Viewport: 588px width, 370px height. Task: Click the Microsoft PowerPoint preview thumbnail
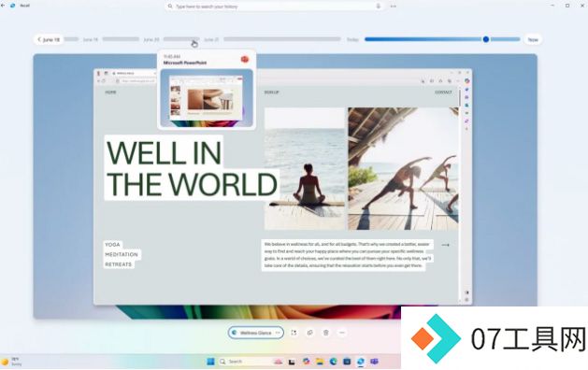point(207,98)
